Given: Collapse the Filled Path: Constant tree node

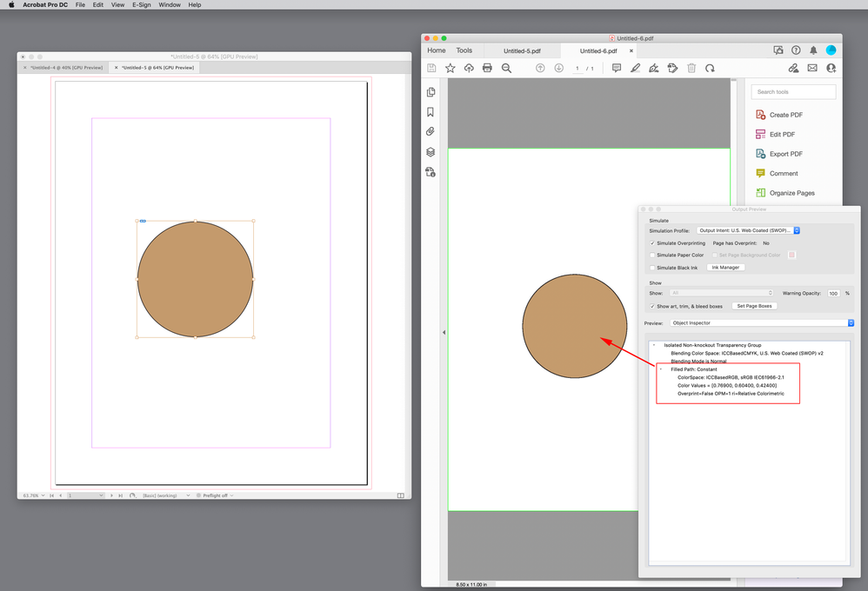Looking at the screenshot, I should pyautogui.click(x=661, y=369).
